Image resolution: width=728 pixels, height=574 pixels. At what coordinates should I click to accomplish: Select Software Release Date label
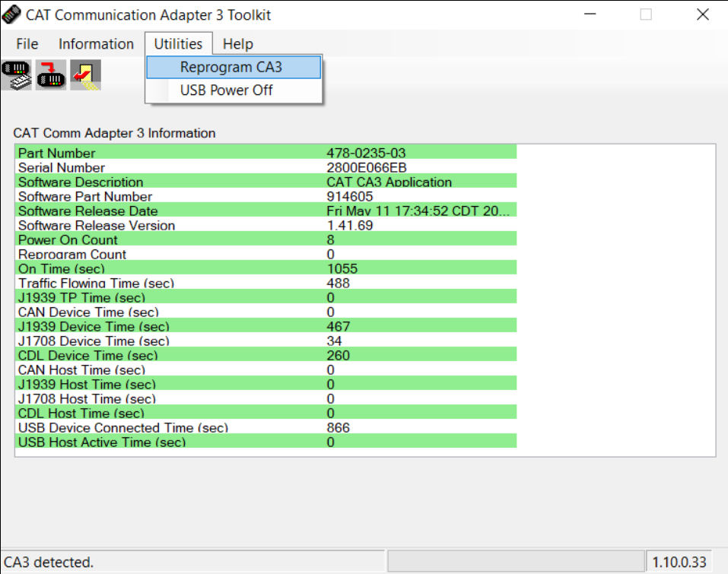pos(87,211)
